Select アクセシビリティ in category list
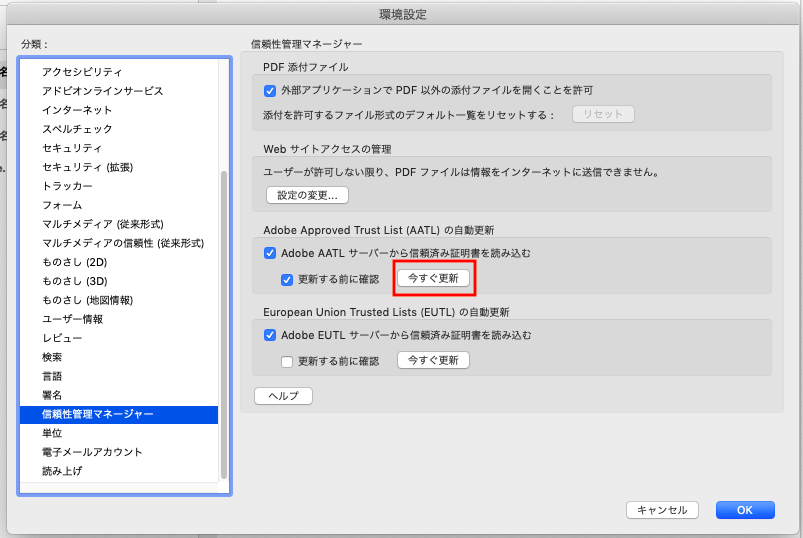This screenshot has height=538, width=803. 82,72
